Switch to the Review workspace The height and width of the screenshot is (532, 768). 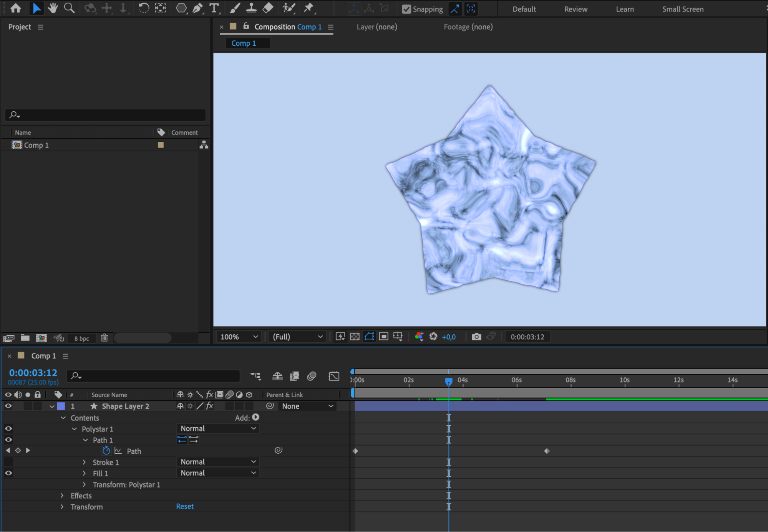click(576, 9)
